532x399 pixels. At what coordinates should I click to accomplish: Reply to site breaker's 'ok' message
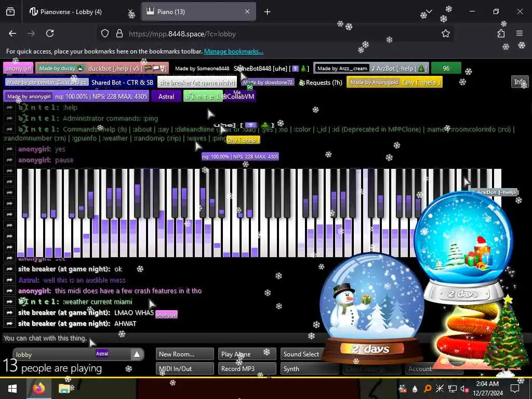(x=9, y=269)
